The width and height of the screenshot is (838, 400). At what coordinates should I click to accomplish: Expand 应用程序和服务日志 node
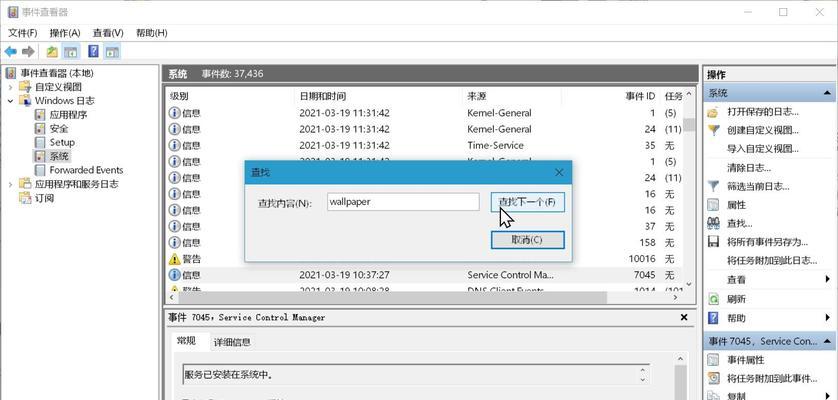coord(10,184)
